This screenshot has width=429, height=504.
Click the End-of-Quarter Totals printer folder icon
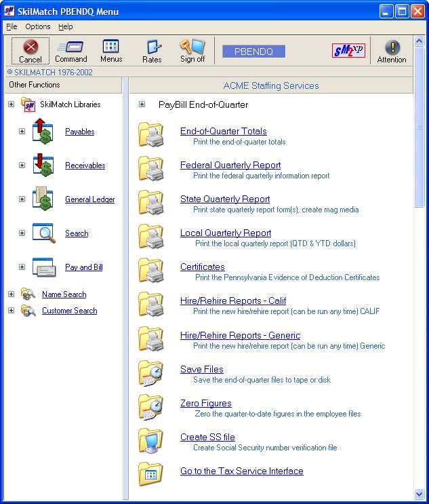click(151, 134)
